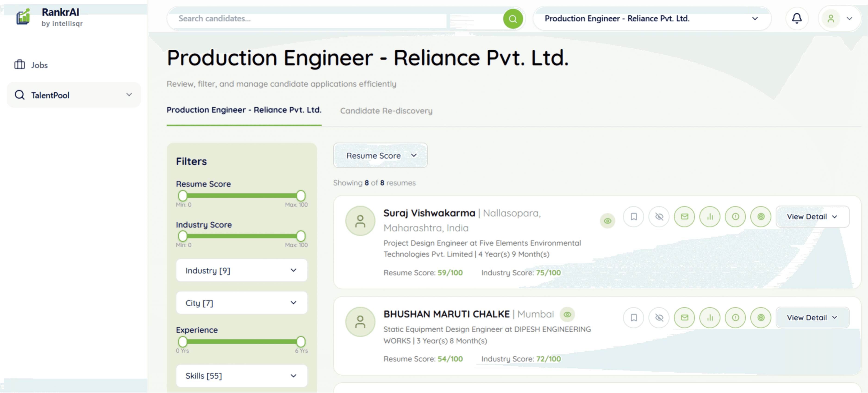Click Suraj Vishwakarma's avatar
Viewport: 868px width, 393px height.
360,221
